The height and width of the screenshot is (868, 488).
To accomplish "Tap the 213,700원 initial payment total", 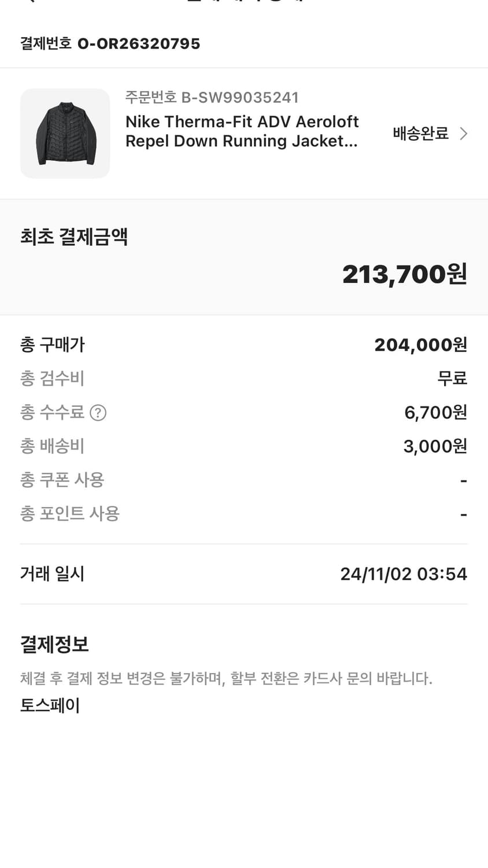I will click(x=404, y=274).
